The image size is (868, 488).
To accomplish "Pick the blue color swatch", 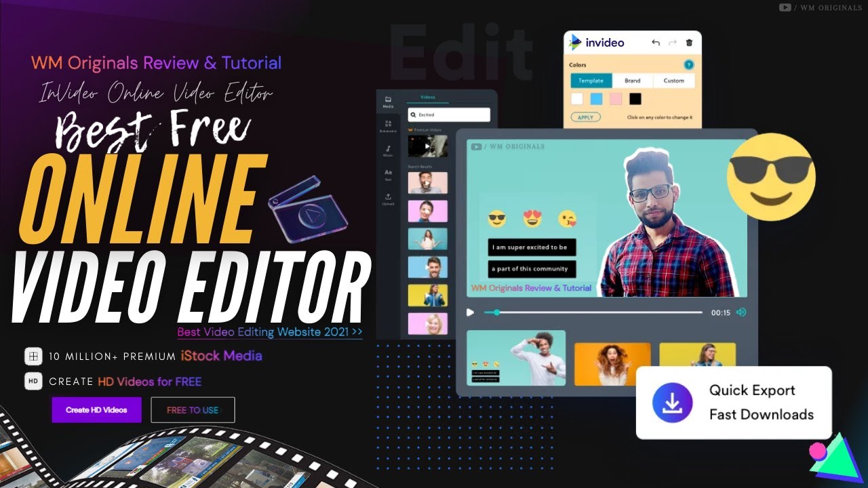I will click(596, 99).
